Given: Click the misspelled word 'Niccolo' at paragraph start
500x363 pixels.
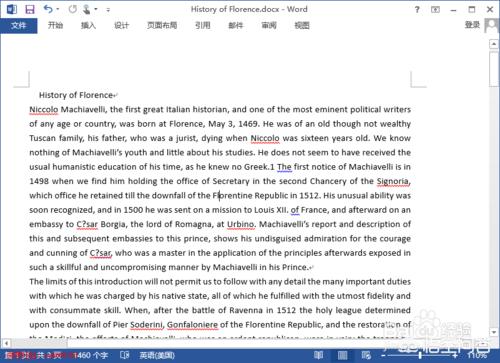Looking at the screenshot, I should (44, 109).
